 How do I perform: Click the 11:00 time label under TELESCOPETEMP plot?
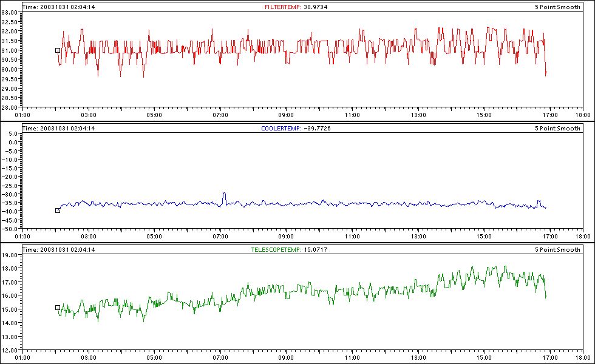(352, 357)
